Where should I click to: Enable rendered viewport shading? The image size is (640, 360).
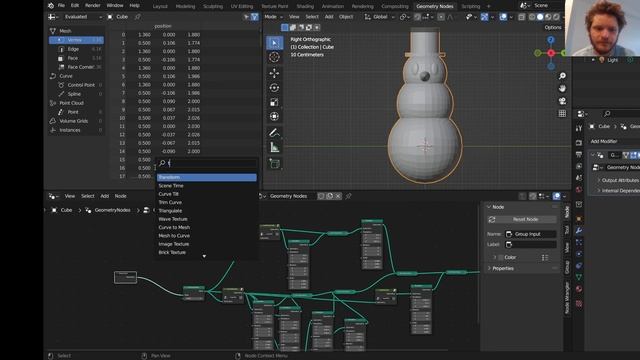[556, 17]
